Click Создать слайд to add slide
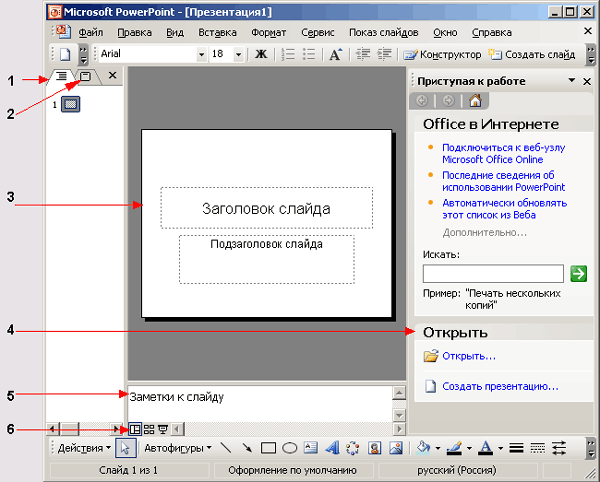This screenshot has height=482, width=600. [x=532, y=55]
